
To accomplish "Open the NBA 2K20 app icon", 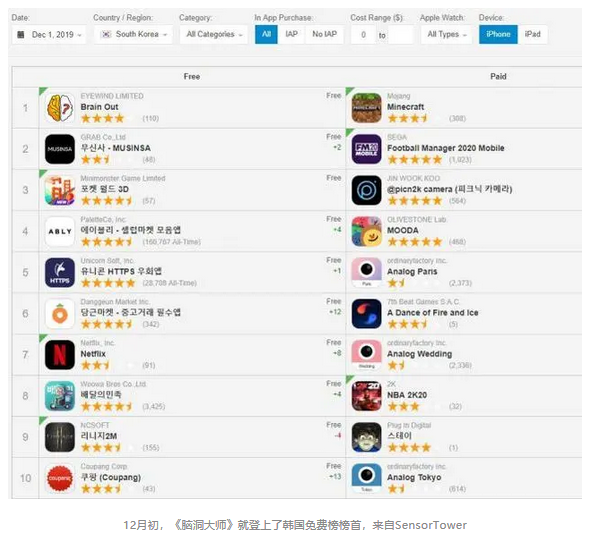I will click(366, 396).
